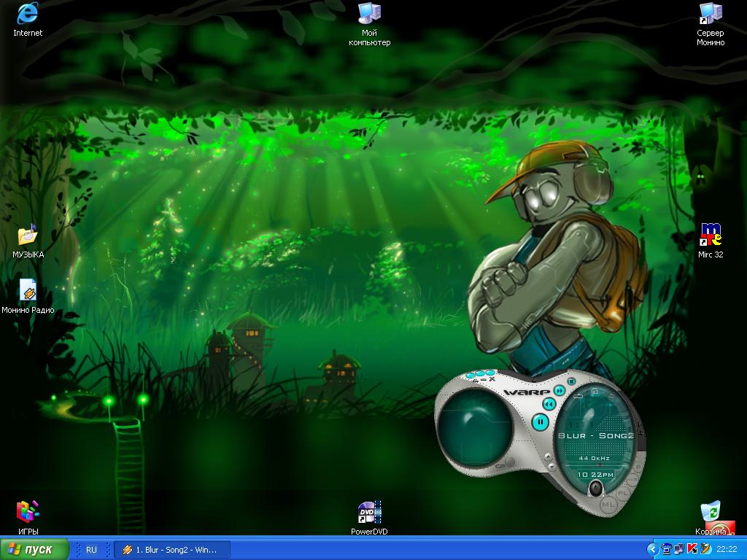Click the seek bar below 44.0kHz
Image resolution: width=747 pixels, height=560 pixels.
coord(596,464)
